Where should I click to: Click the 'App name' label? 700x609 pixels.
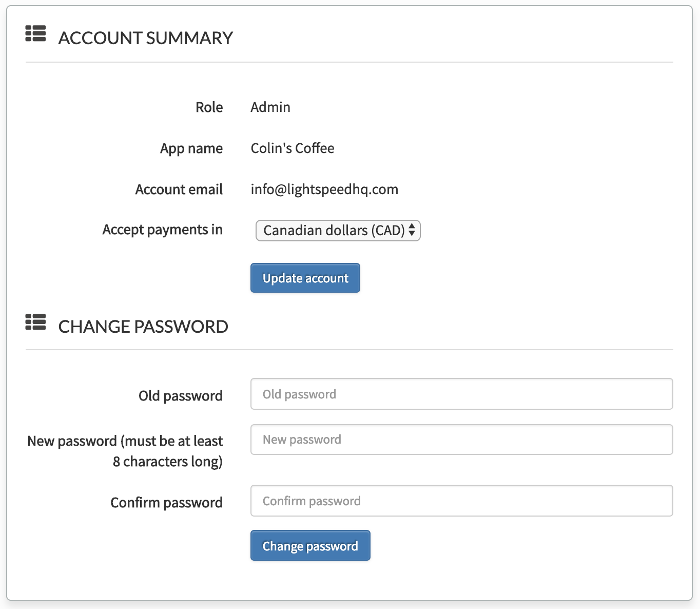191,148
